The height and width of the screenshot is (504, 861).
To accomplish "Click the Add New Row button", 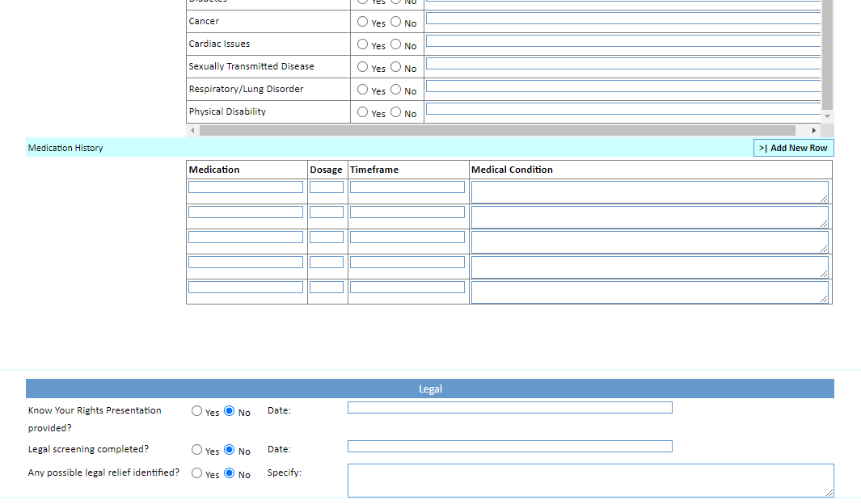I will (x=793, y=148).
